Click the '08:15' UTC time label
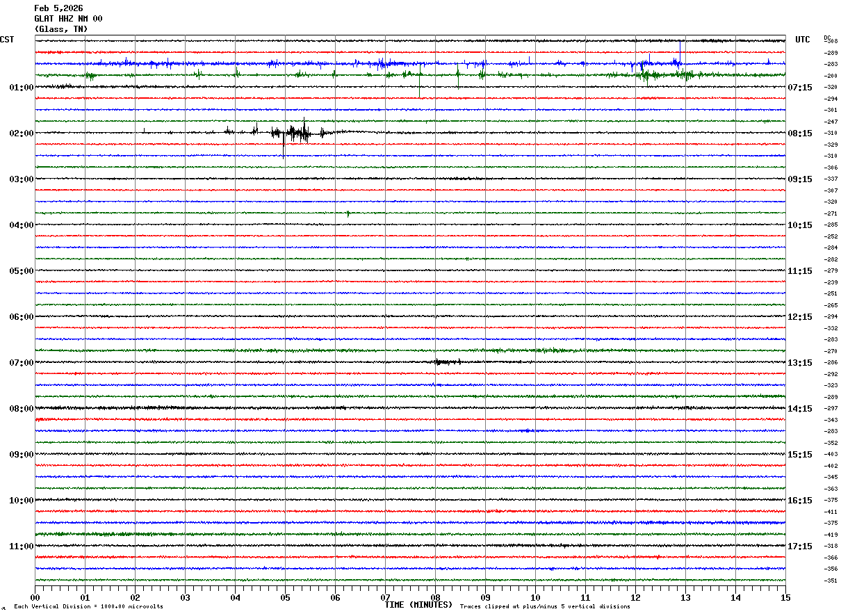The height and width of the screenshot is (616, 841). click(x=800, y=133)
